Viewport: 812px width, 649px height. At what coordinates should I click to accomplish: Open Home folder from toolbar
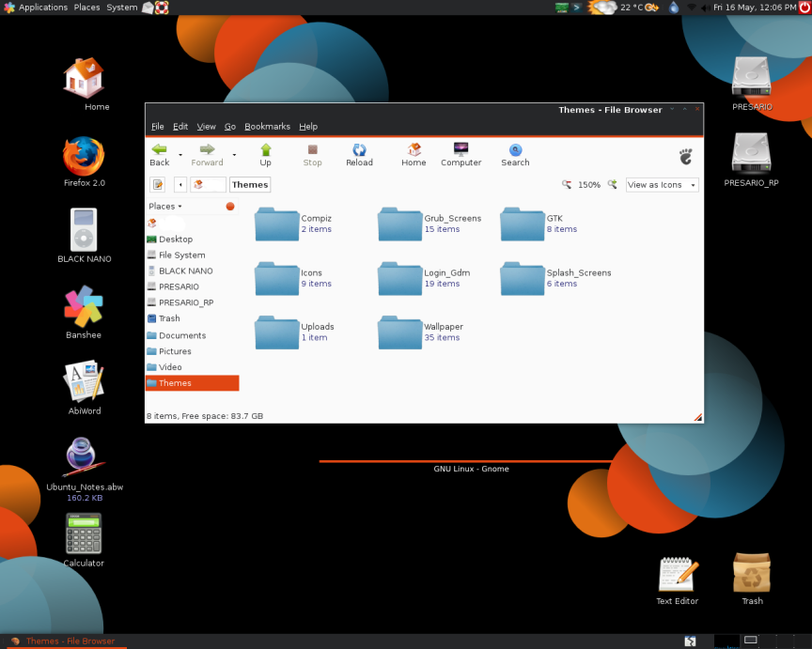click(414, 155)
